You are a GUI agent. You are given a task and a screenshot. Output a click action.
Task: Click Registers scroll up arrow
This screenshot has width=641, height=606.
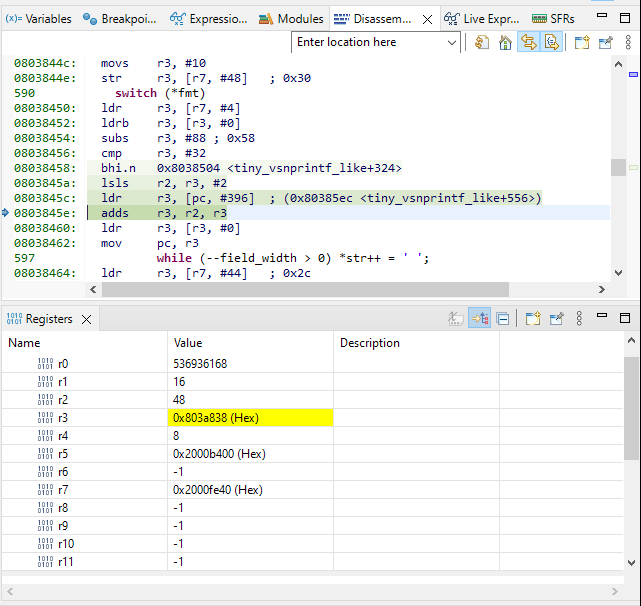click(631, 340)
